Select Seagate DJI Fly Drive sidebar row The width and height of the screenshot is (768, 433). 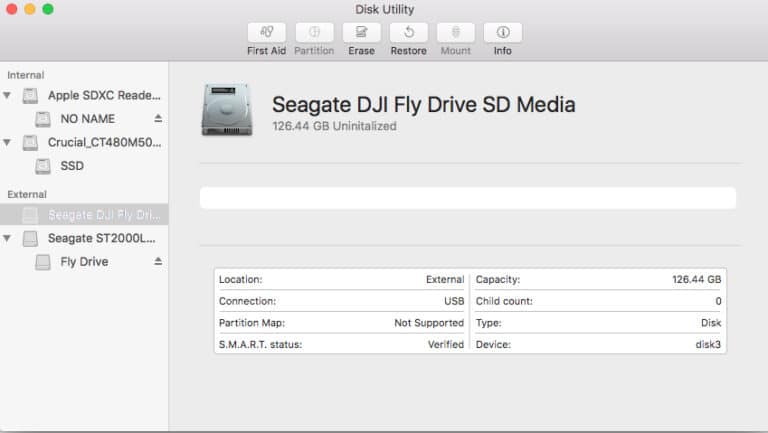pyautogui.click(x=84, y=215)
